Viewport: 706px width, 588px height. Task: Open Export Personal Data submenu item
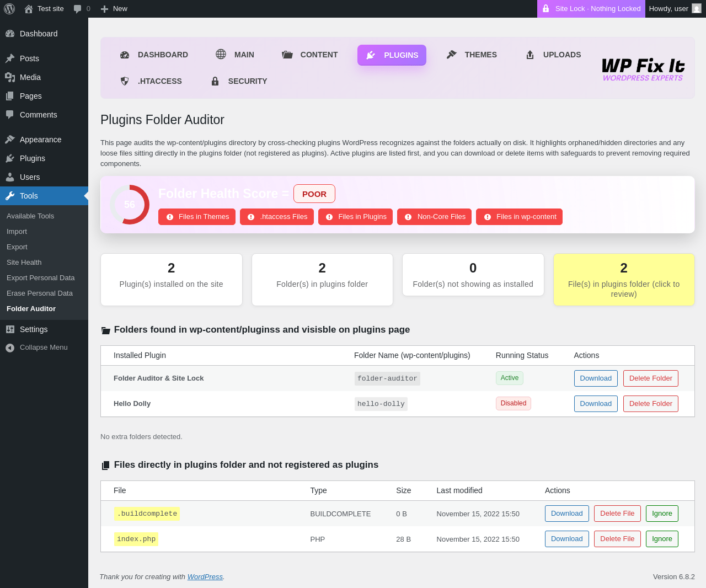(41, 278)
